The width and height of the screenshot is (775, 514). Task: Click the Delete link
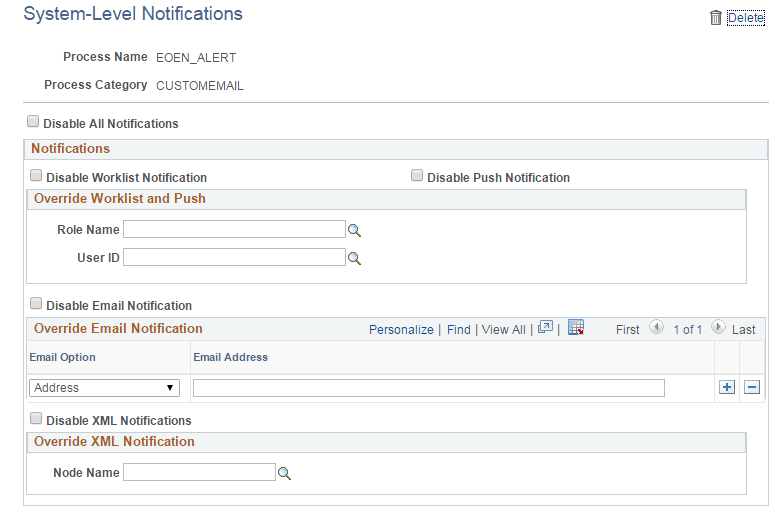pyautogui.click(x=746, y=18)
